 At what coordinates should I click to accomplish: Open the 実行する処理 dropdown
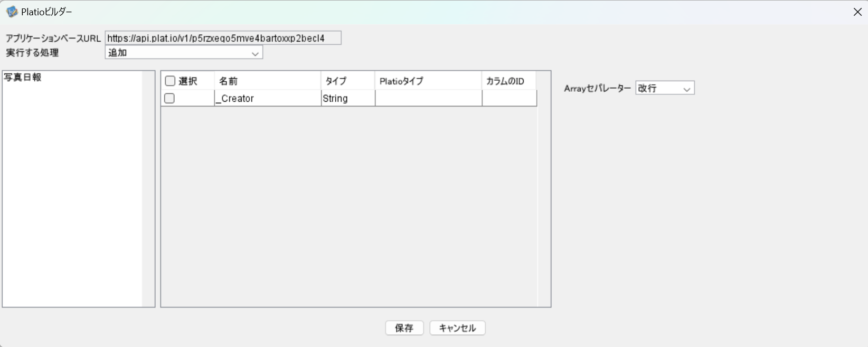point(184,53)
